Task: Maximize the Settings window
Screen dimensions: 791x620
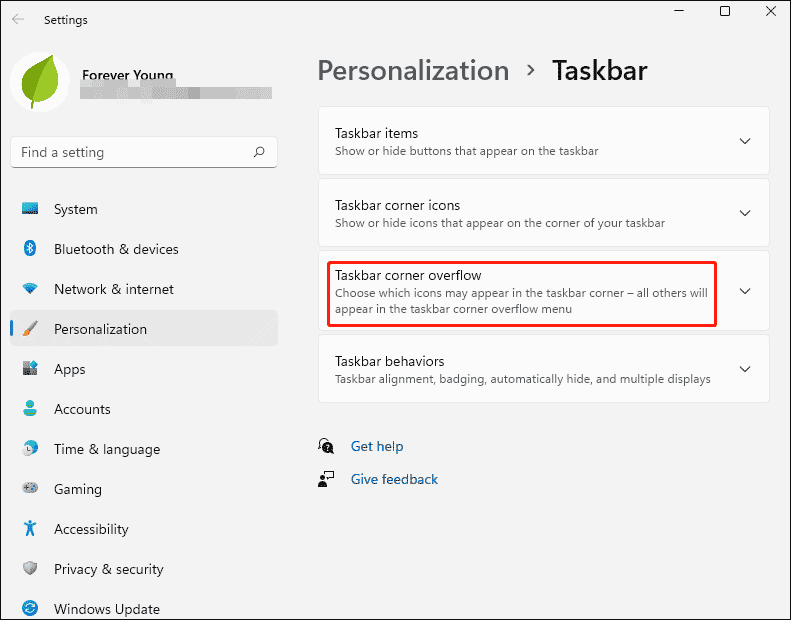Action: tap(725, 11)
